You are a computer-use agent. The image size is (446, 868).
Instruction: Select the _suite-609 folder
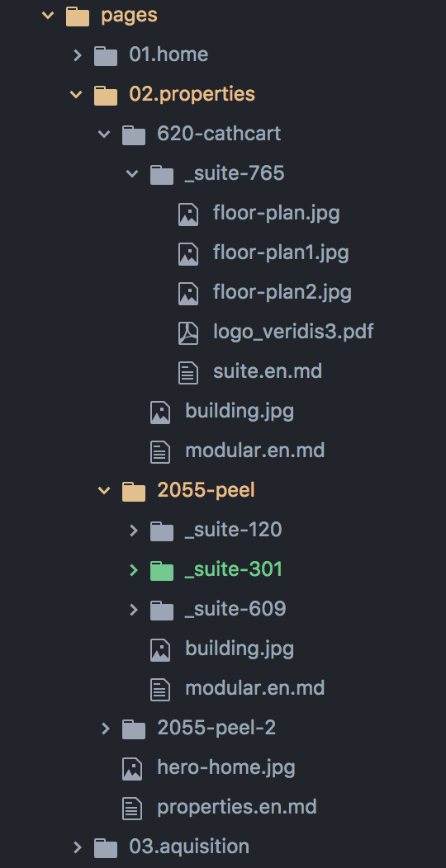tap(235, 610)
